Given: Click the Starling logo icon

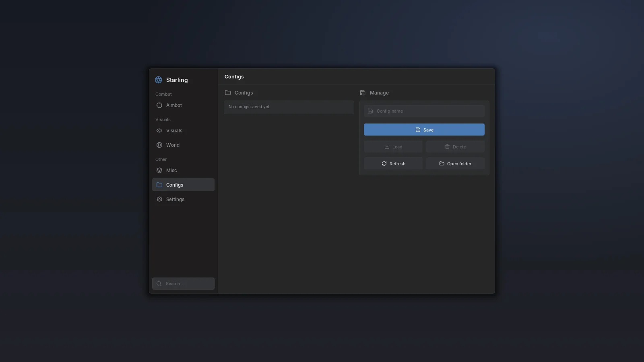Looking at the screenshot, I should pyautogui.click(x=159, y=80).
